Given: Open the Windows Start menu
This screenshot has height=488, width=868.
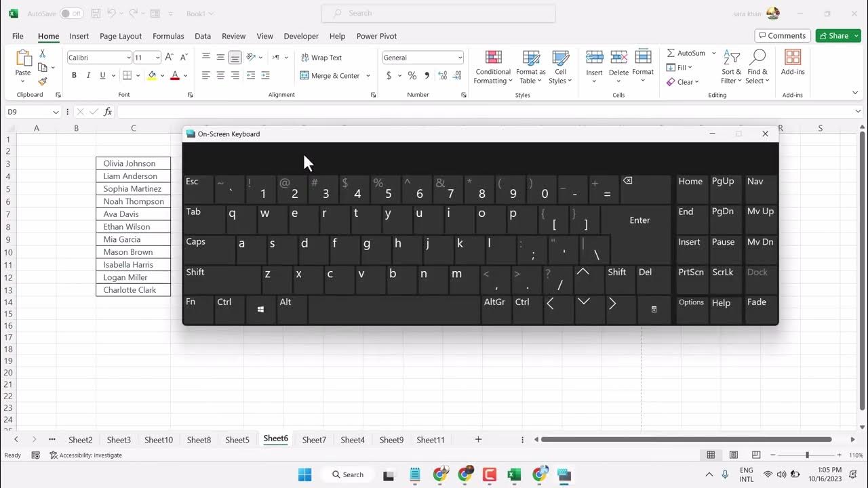Looking at the screenshot, I should [304, 474].
